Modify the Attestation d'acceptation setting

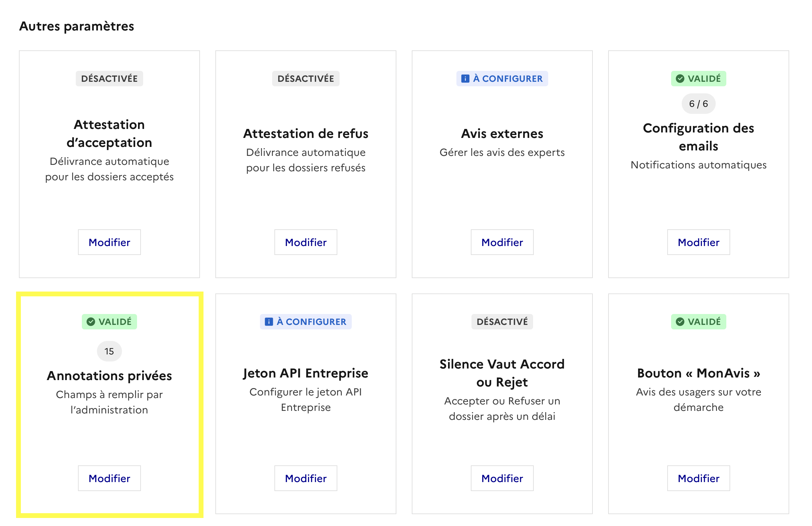[109, 242]
